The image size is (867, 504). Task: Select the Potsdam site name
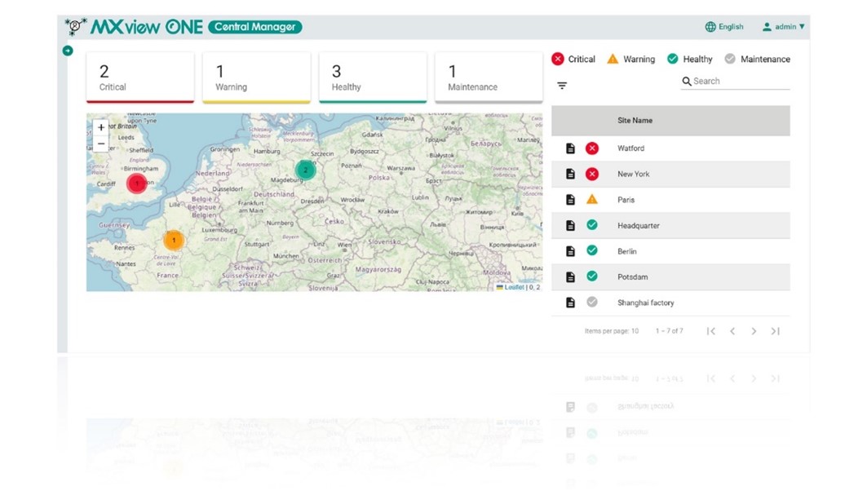pyautogui.click(x=632, y=276)
